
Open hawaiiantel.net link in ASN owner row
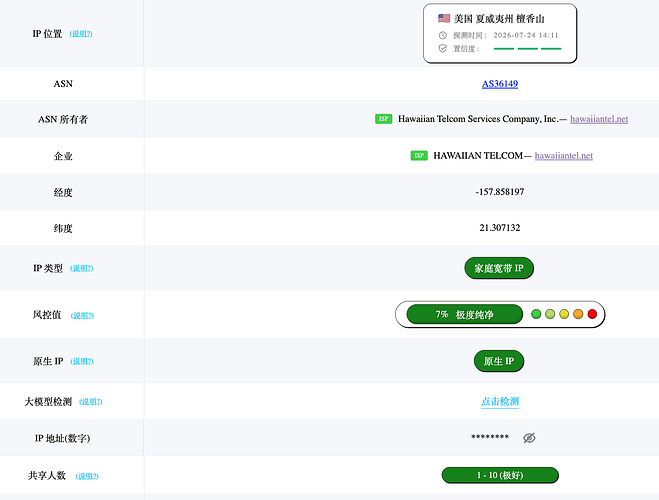(x=599, y=119)
